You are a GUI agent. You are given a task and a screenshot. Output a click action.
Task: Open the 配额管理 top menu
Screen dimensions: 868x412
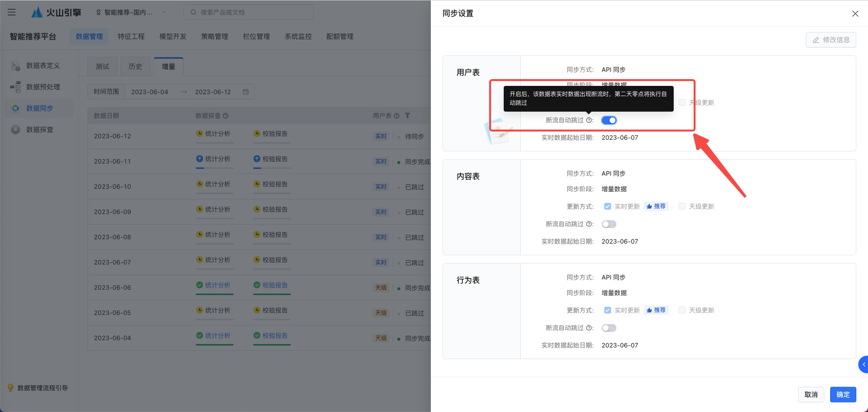[x=340, y=36]
